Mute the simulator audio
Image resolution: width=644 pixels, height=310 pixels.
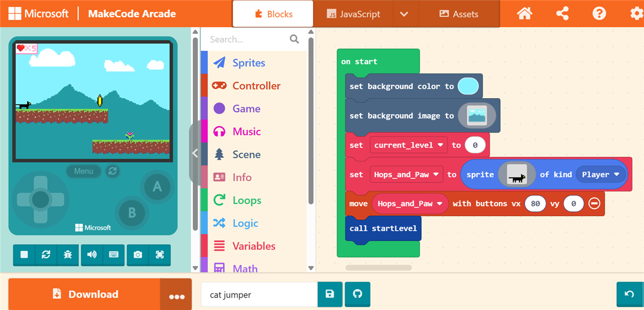click(92, 255)
